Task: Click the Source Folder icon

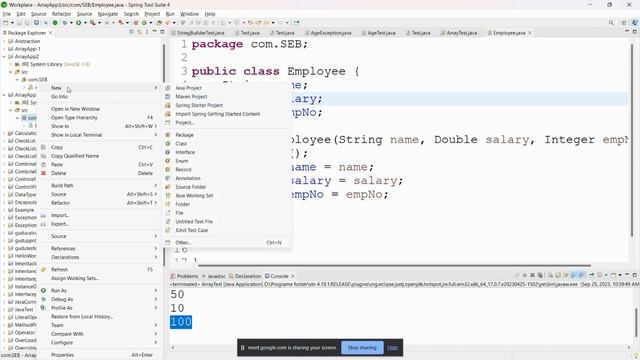Action: click(x=168, y=187)
